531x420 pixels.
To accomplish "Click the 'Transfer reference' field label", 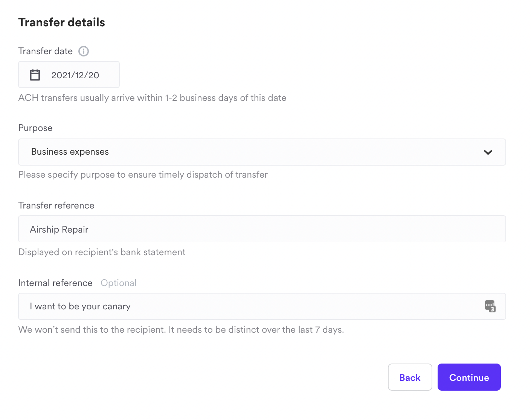I will [x=56, y=205].
